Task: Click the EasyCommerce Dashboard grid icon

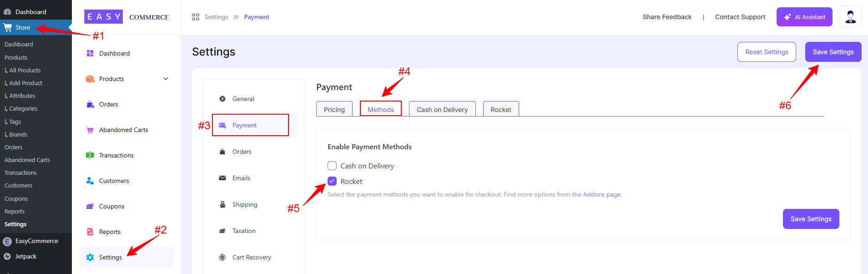Action: click(x=90, y=53)
